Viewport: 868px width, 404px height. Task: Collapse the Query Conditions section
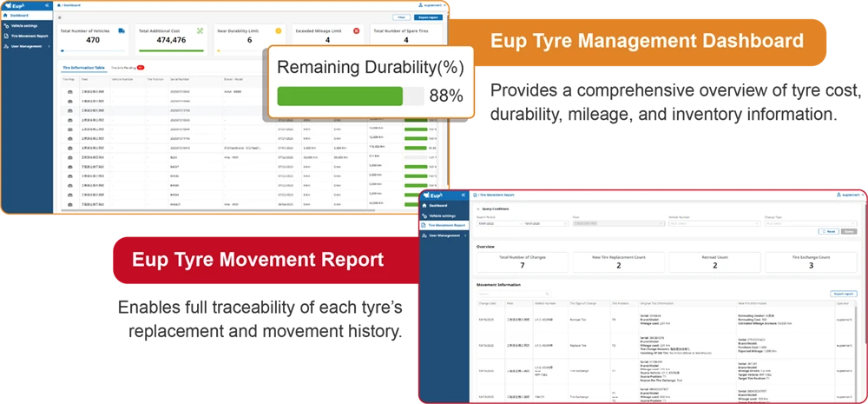pos(478,209)
